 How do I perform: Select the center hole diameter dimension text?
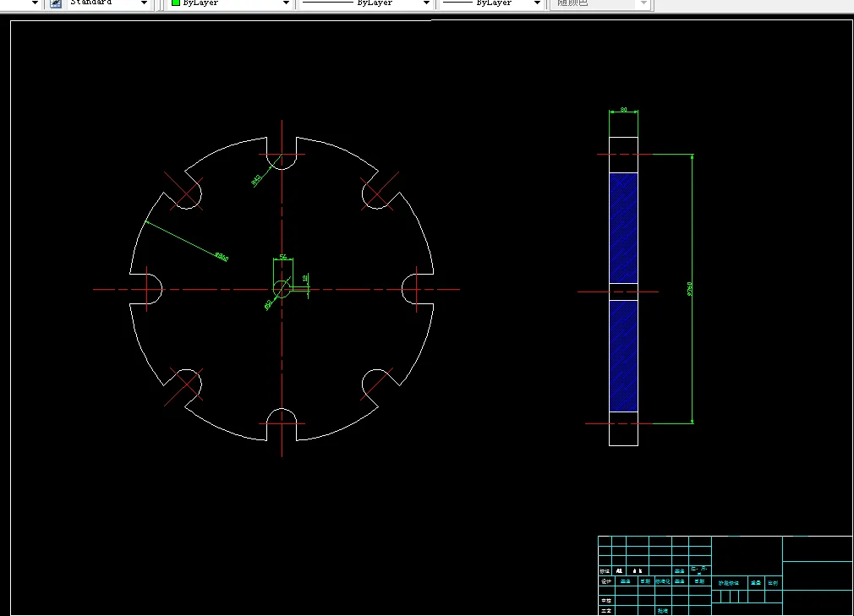click(268, 305)
